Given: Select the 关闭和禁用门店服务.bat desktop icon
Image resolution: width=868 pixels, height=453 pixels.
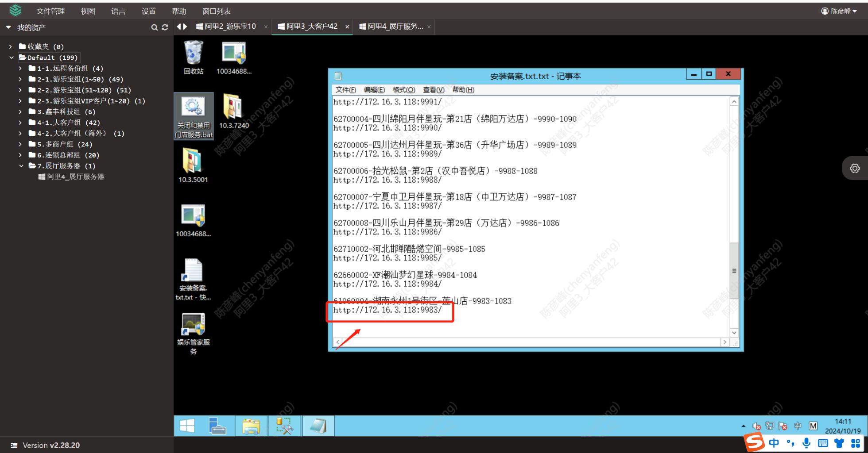Looking at the screenshot, I should 194,116.
